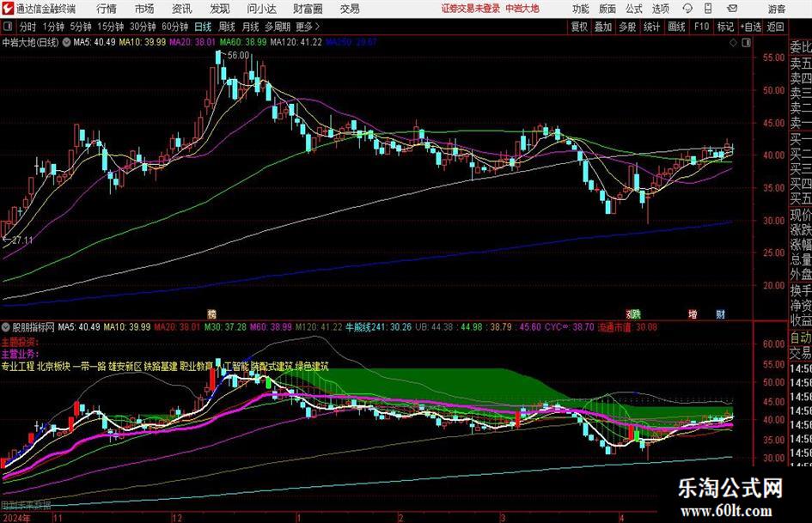Image resolution: width=812 pixels, height=523 pixels.
Task: Switch to 1分钟 period tab
Action: coord(52,27)
